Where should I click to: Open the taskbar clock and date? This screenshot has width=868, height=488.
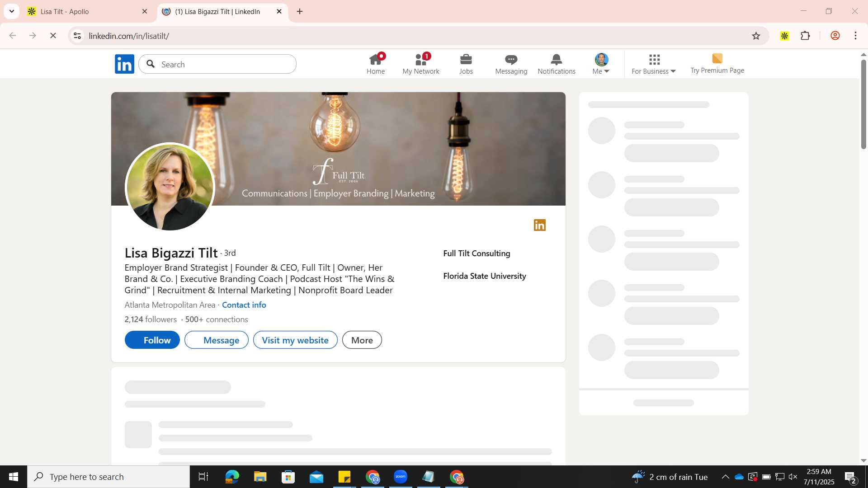point(819,477)
